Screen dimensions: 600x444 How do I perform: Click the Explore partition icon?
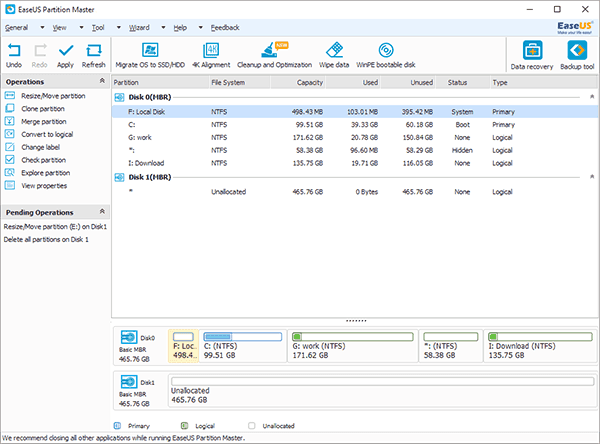10,173
